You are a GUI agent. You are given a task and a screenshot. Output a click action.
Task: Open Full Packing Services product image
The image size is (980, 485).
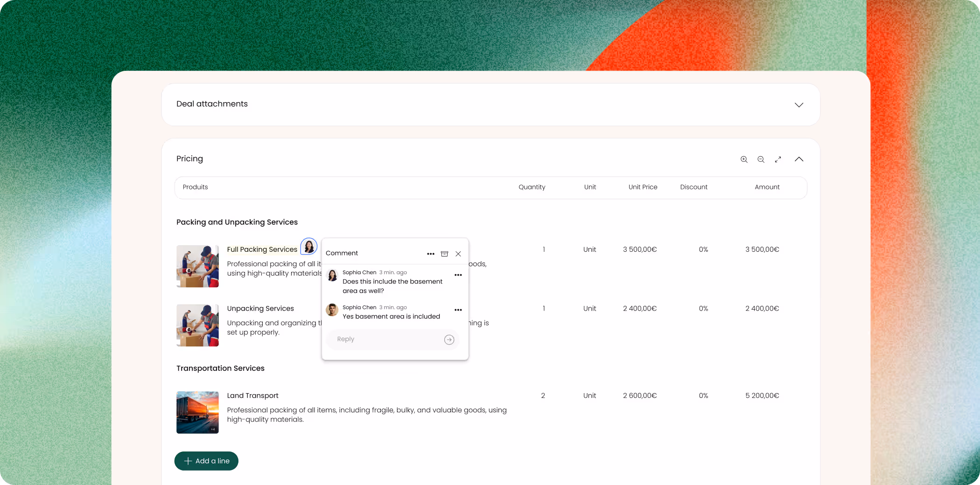point(197,266)
